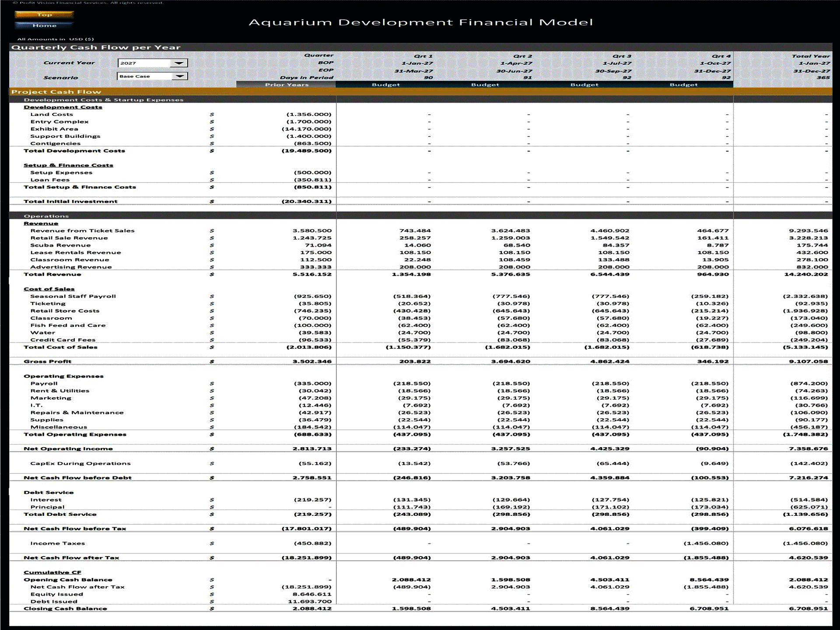Viewport: 840px width, 630px height.
Task: Click the Debt Issued value 11.693.700
Action: 310,602
